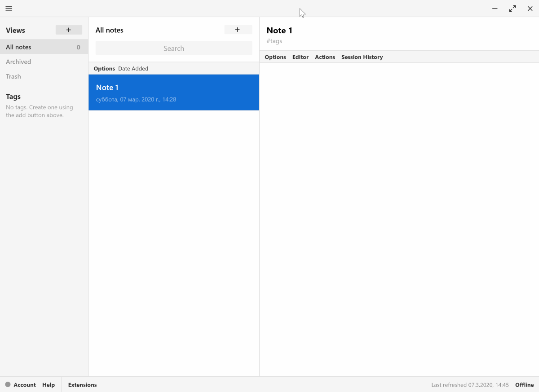Select the All notes view
This screenshot has width=539, height=392.
click(x=18, y=47)
